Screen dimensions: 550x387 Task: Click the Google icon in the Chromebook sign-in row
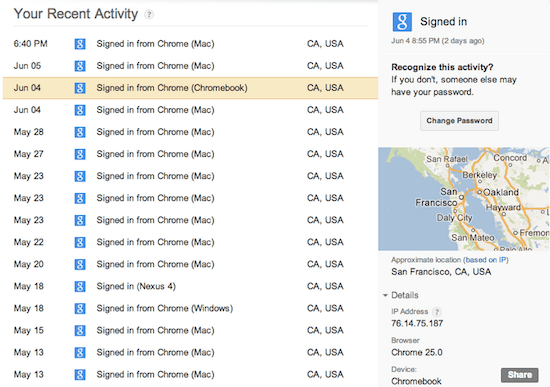click(x=80, y=88)
